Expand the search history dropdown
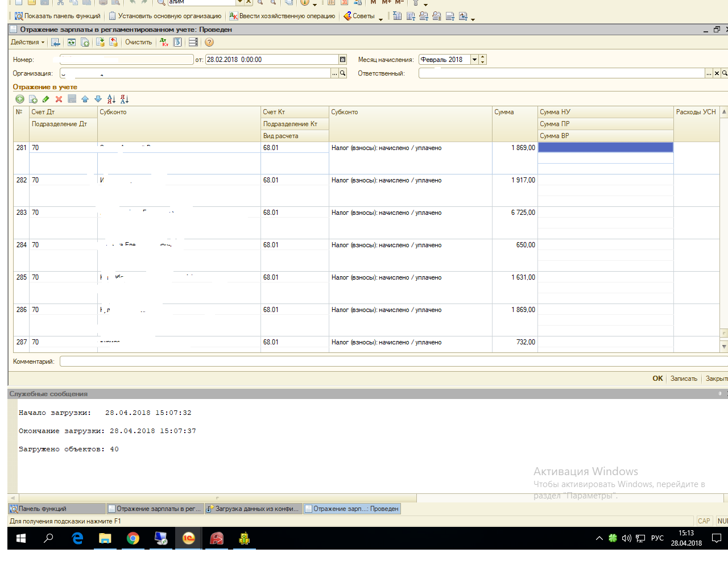This screenshot has height=582, width=728. [x=239, y=2]
